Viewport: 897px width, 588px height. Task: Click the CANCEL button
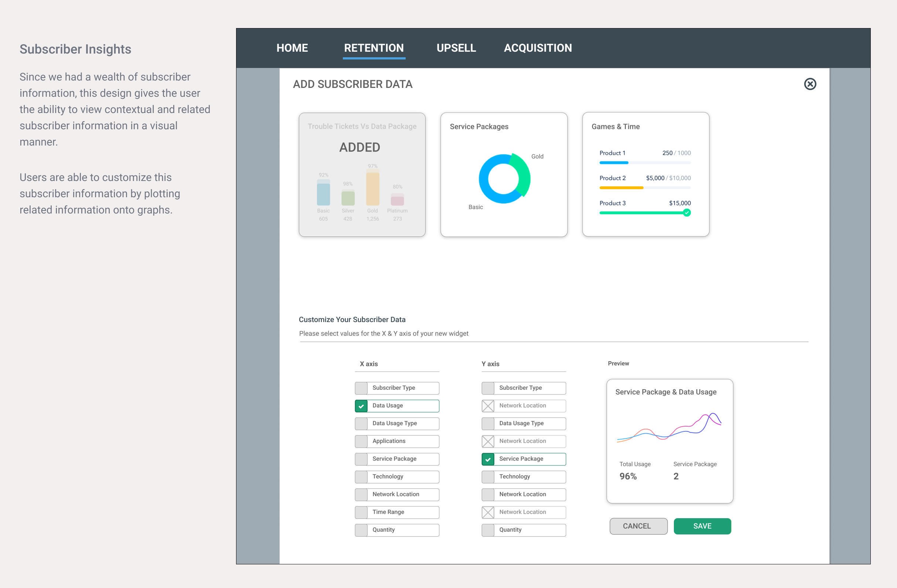[638, 526]
